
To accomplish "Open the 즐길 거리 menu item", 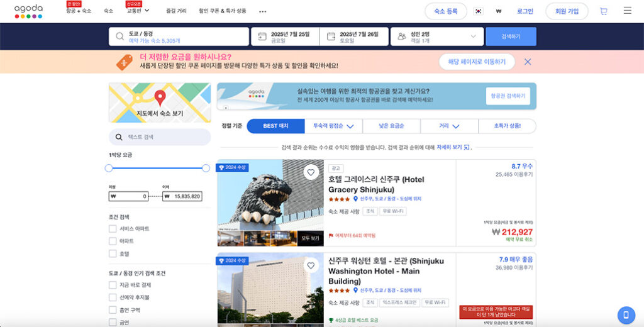I will click(176, 11).
